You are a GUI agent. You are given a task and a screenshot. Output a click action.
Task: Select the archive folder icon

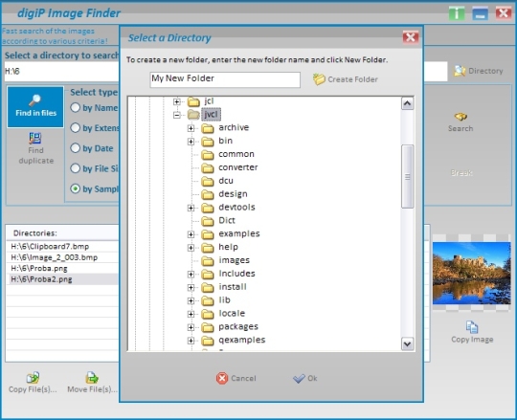208,128
